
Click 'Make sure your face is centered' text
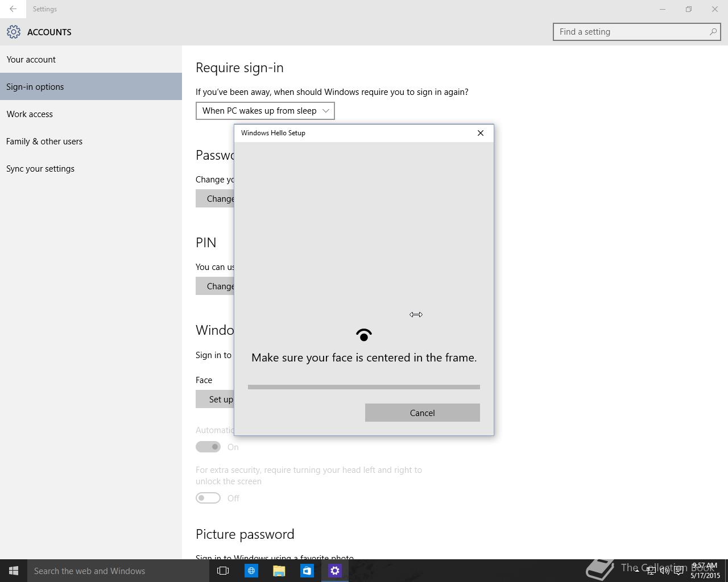[x=364, y=357]
